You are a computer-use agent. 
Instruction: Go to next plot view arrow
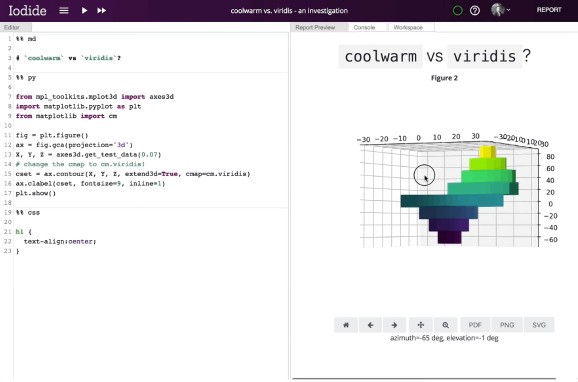click(x=394, y=325)
